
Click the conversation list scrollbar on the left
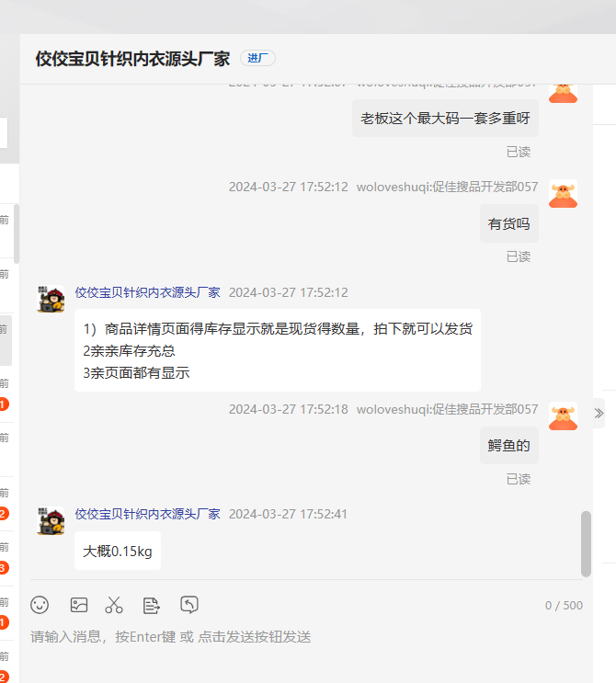[x=17, y=233]
